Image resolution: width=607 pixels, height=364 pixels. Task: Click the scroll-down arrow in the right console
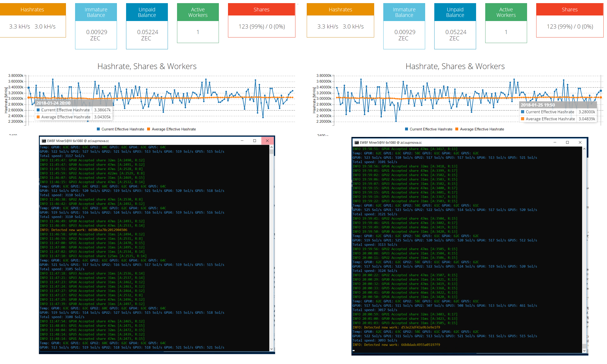coord(584,351)
